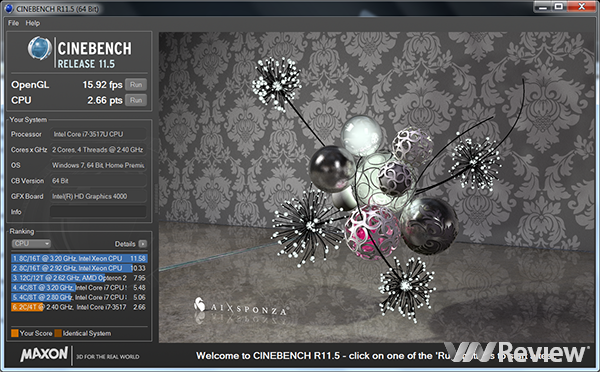The width and height of the screenshot is (600, 372).
Task: Expand ranking Details arrow button
Action: [143, 244]
